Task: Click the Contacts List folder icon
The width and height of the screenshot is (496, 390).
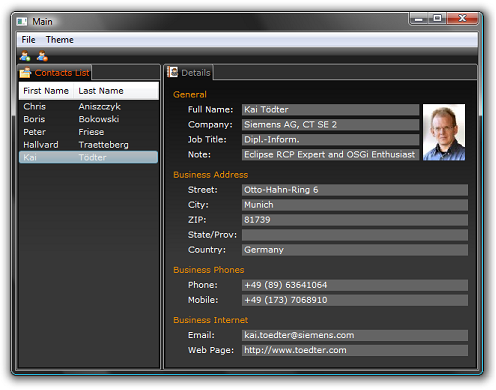Action: tap(25, 72)
